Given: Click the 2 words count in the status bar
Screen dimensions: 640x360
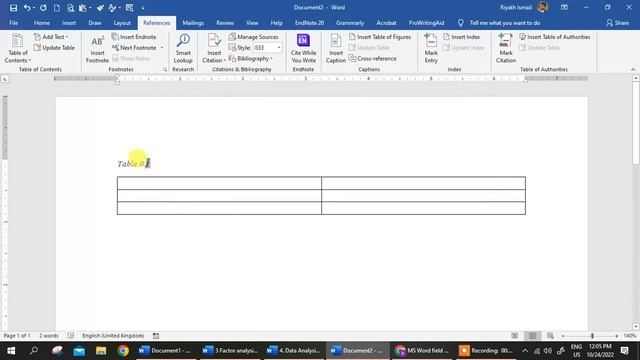Looking at the screenshot, I should (x=49, y=336).
